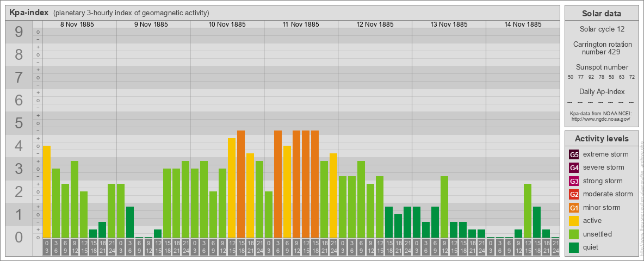Click the Kp scale number 9

tap(18, 32)
